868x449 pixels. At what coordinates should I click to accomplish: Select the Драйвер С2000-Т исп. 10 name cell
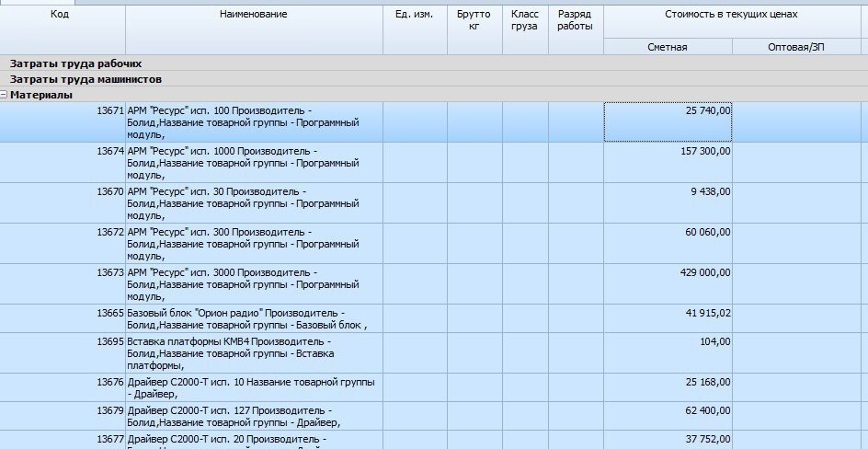coord(255,387)
